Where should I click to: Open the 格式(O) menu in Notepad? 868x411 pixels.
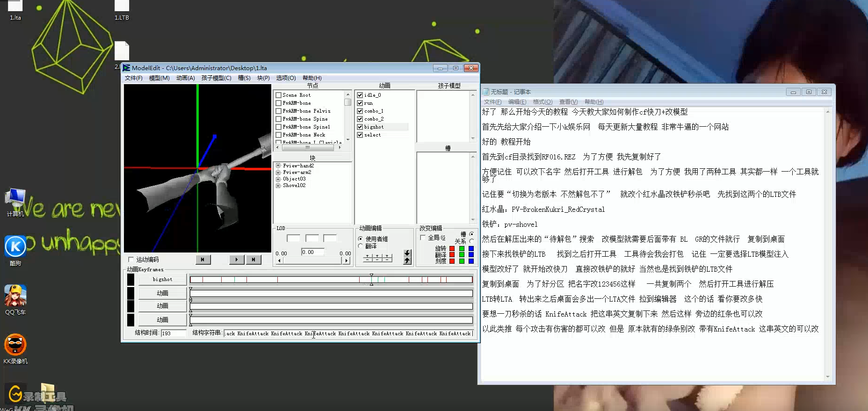pos(542,102)
